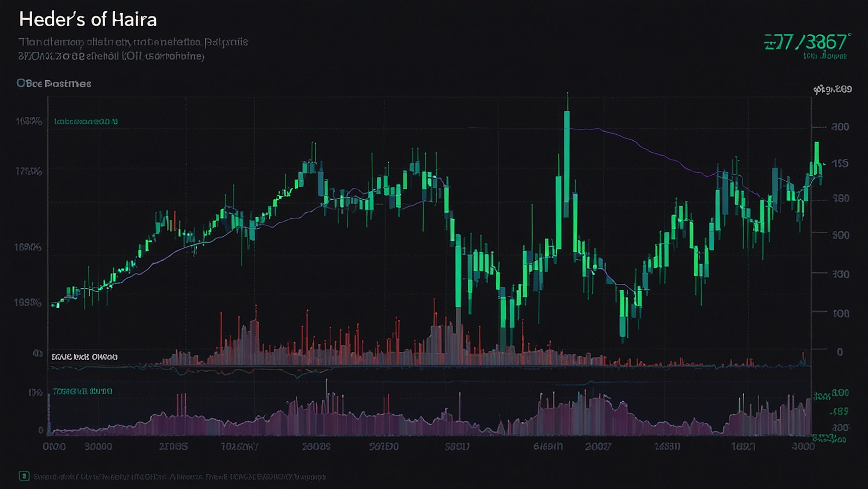Select the '70SIG Id. SN10' indicator legend label
Viewport: 868px width, 489px height.
click(x=82, y=391)
